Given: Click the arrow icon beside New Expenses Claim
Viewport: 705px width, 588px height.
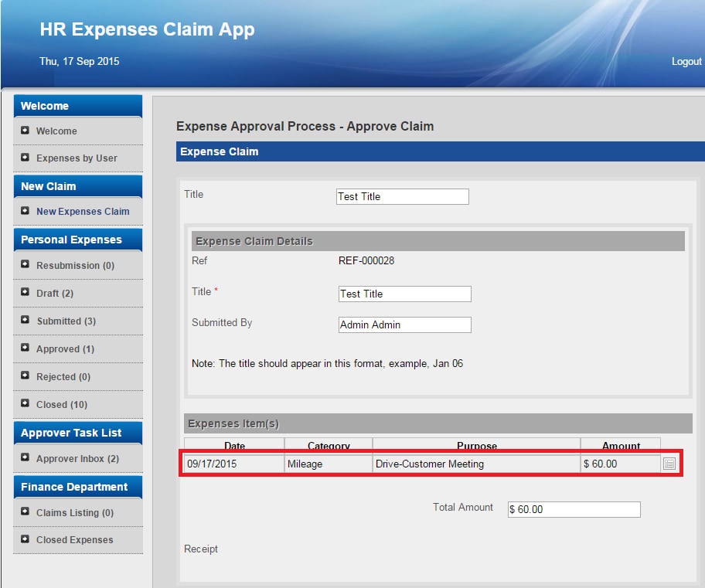Looking at the screenshot, I should click(x=26, y=211).
